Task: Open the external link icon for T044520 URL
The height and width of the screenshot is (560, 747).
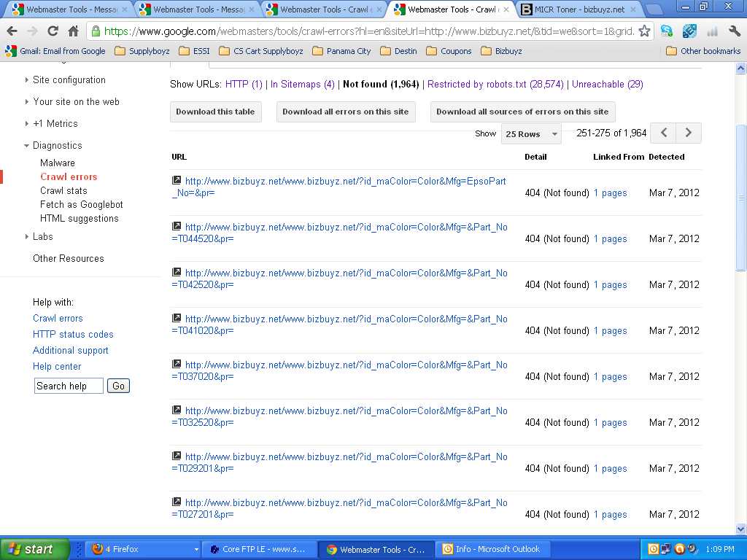Action: (177, 226)
